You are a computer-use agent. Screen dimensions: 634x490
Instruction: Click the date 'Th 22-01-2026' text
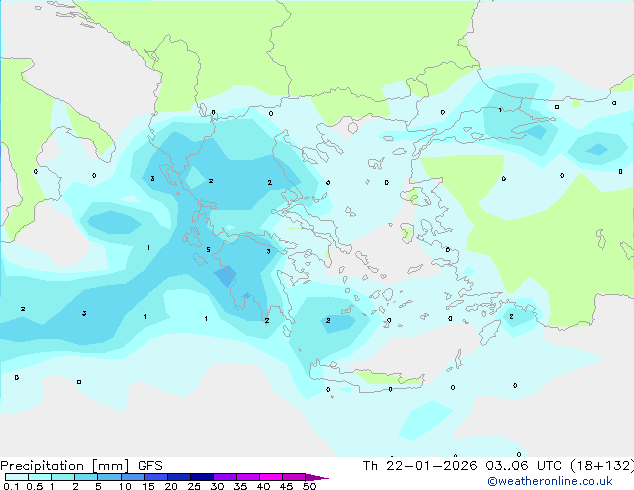click(x=420, y=466)
